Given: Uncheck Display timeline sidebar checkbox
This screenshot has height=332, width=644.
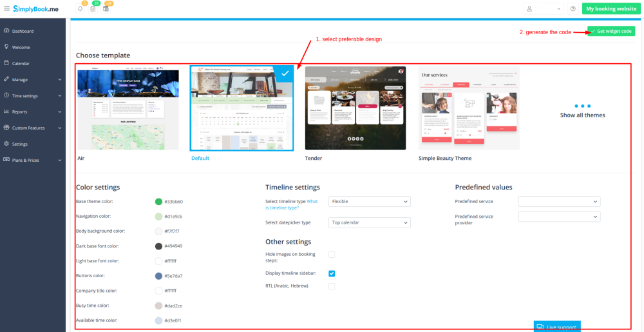Looking at the screenshot, I should pos(332,273).
